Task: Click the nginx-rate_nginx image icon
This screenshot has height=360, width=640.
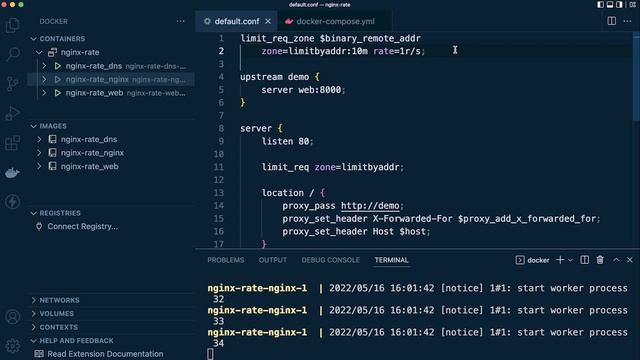Action: [x=52, y=153]
